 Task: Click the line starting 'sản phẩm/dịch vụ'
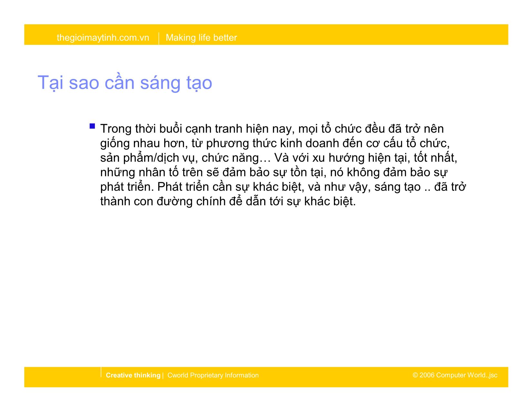click(x=279, y=158)
